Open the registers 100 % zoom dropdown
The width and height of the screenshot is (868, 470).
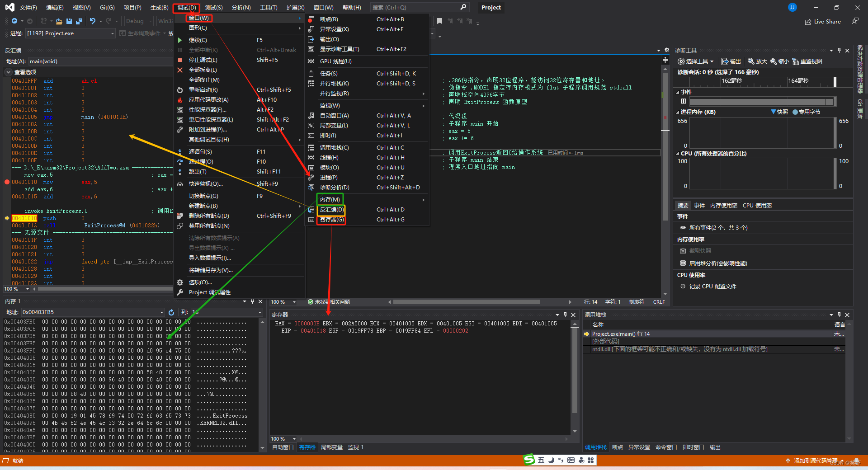tap(294, 439)
